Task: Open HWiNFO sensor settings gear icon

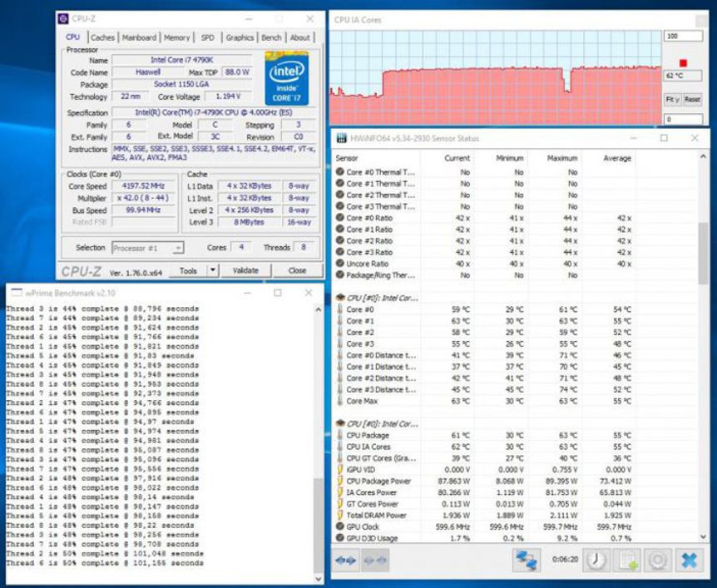Action: coord(658,560)
